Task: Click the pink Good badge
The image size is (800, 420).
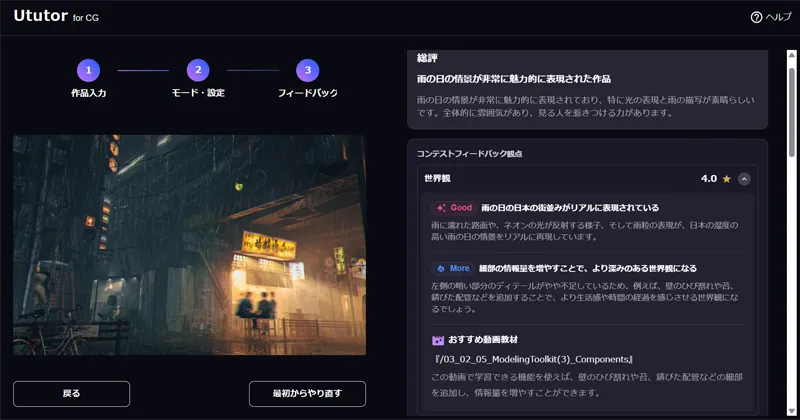Action: (453, 208)
